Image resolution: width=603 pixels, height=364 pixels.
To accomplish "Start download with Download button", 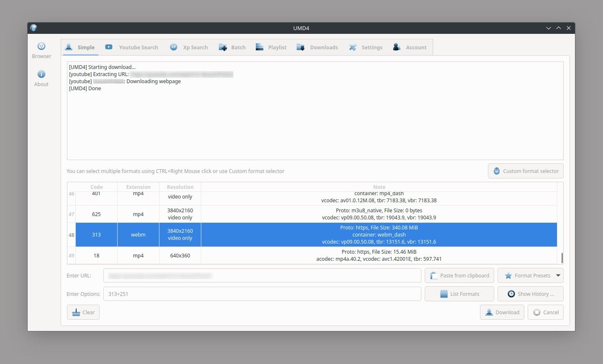I will (x=502, y=312).
